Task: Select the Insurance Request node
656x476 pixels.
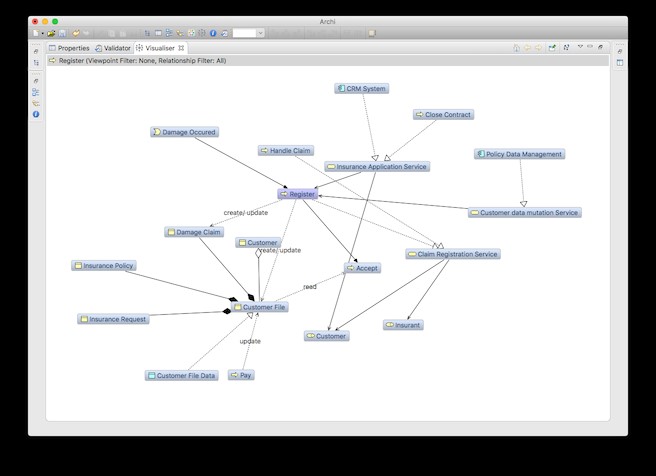Action: (113, 319)
